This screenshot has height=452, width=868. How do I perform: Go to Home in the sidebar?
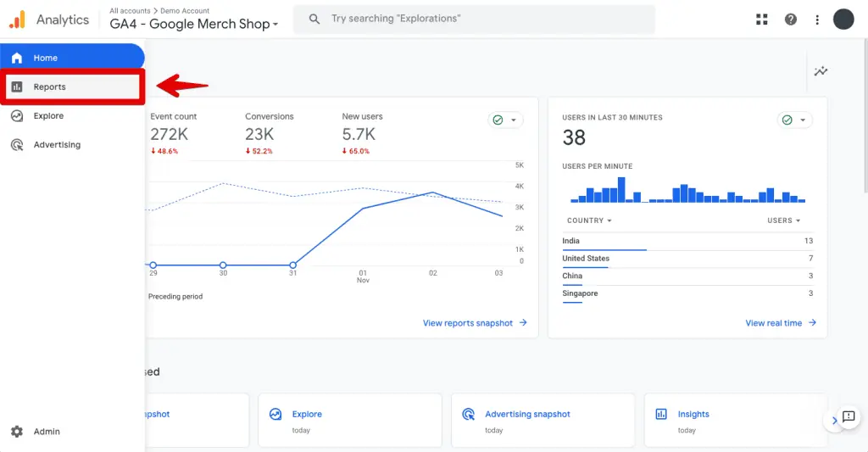click(46, 58)
